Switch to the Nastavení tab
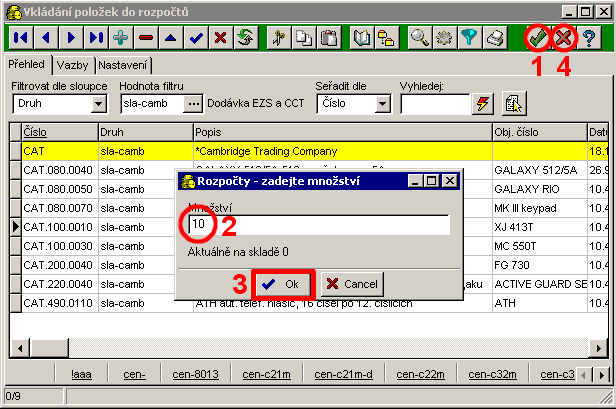 (125, 64)
